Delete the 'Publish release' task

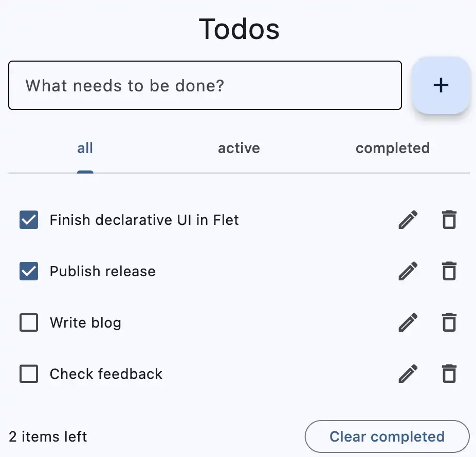click(x=449, y=271)
